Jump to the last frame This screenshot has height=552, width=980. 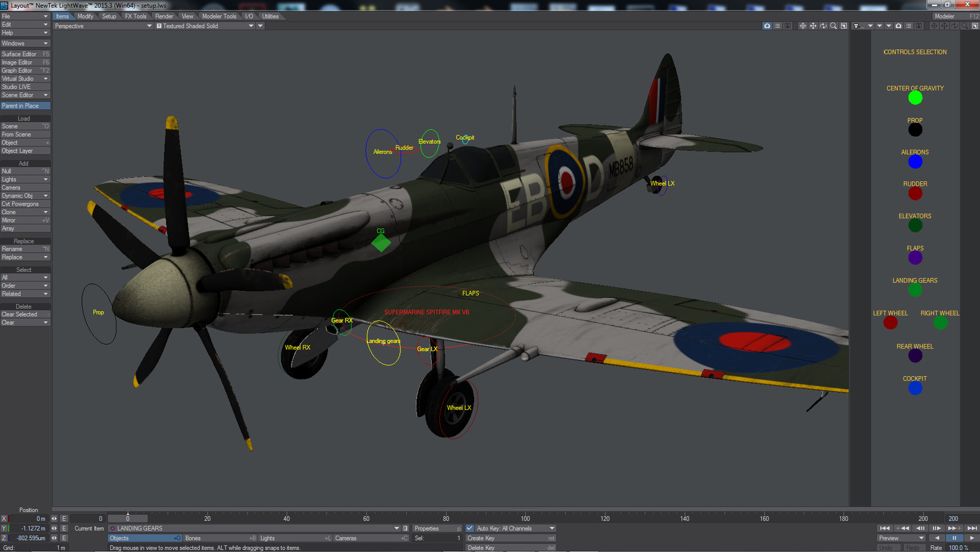(972, 528)
